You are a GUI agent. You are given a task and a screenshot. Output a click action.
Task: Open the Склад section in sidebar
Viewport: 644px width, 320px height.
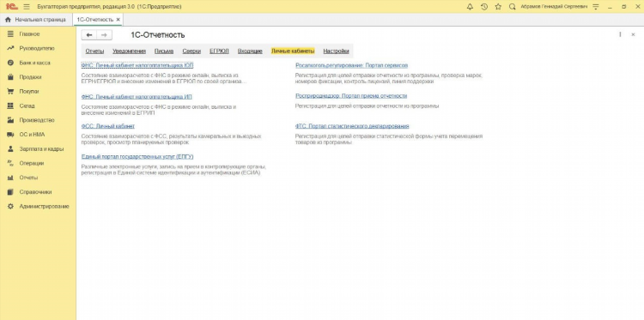click(x=27, y=106)
